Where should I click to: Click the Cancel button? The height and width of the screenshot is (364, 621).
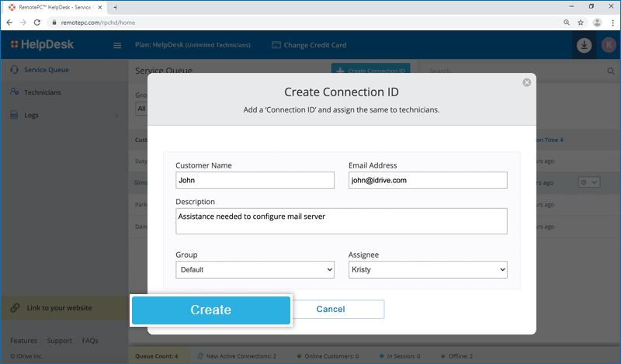331,309
